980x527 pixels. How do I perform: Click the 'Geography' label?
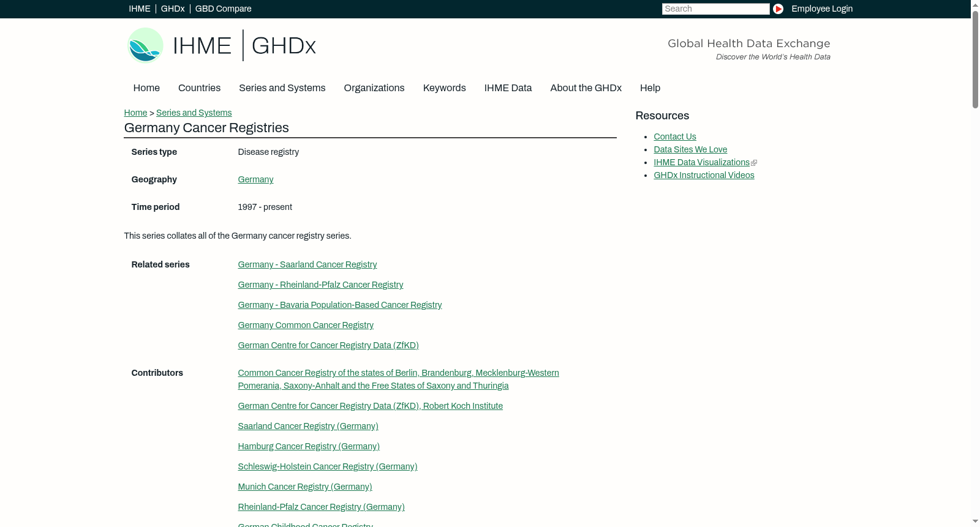[x=154, y=179]
